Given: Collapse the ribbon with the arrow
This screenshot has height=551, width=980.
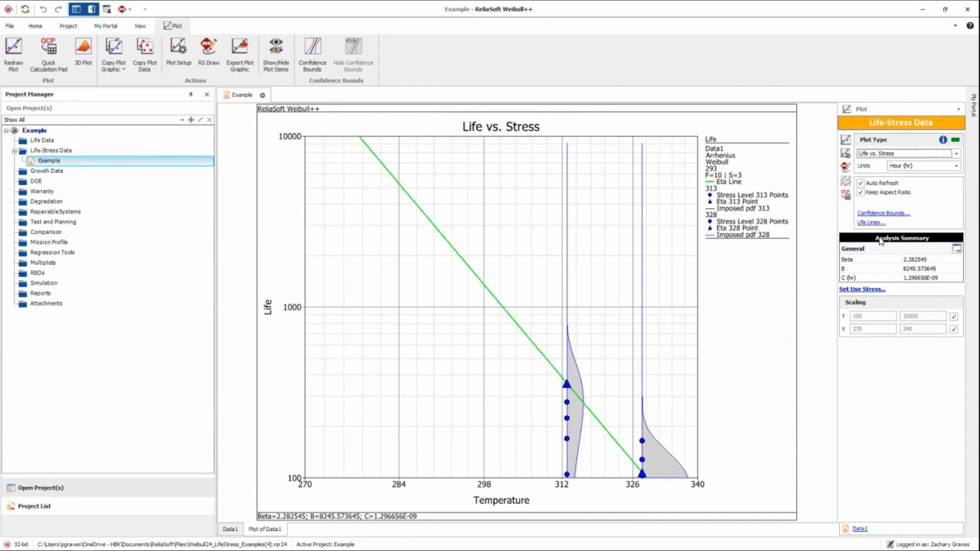Looking at the screenshot, I should [x=955, y=26].
